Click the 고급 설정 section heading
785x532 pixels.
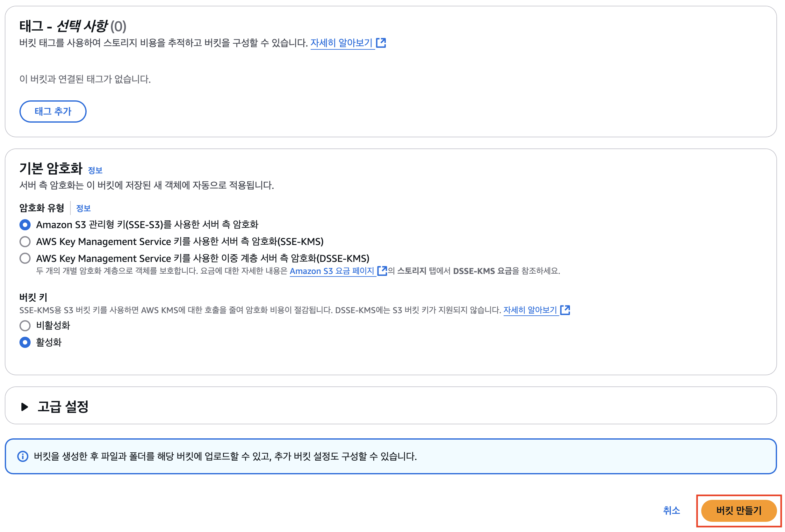(x=63, y=407)
